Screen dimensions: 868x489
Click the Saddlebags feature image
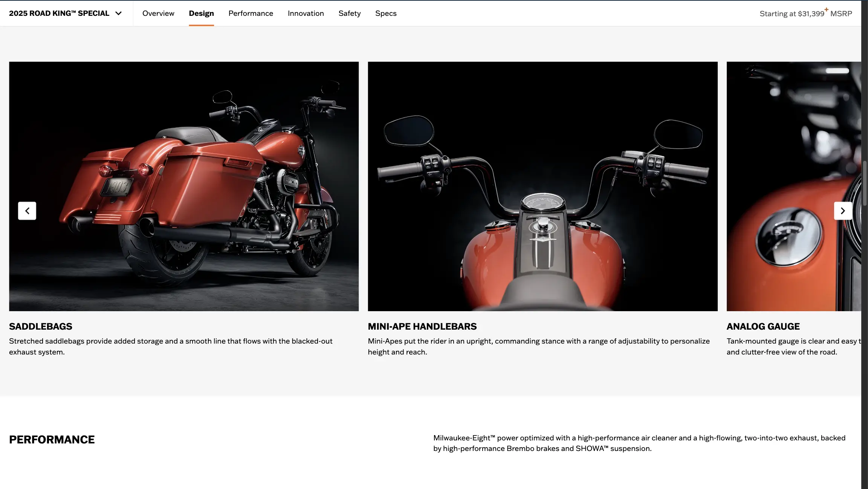[x=184, y=186]
